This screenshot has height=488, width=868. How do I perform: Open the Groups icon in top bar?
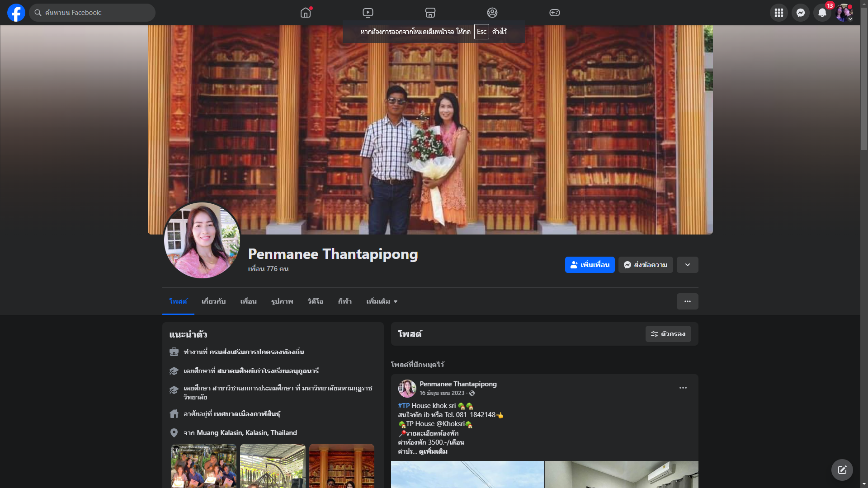tap(492, 13)
